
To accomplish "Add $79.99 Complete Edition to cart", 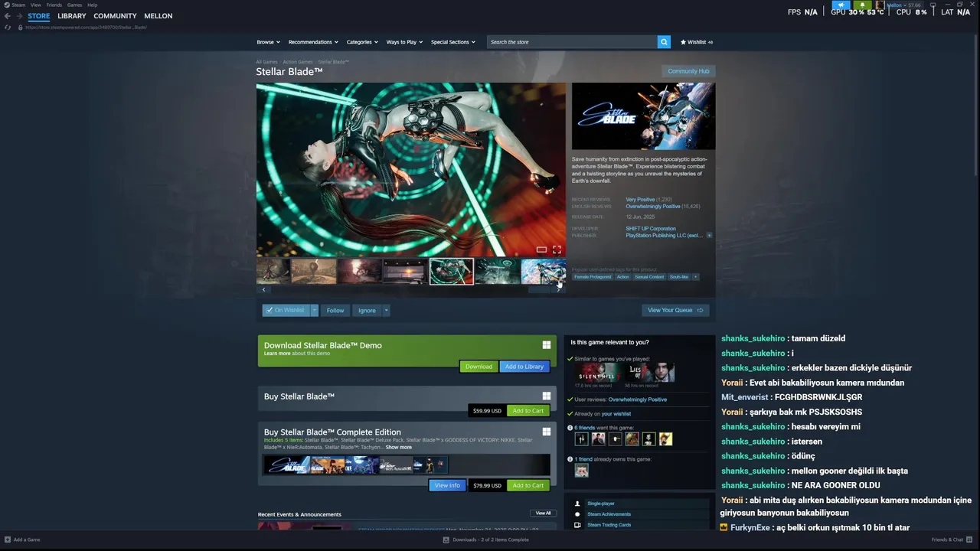I will pyautogui.click(x=528, y=485).
